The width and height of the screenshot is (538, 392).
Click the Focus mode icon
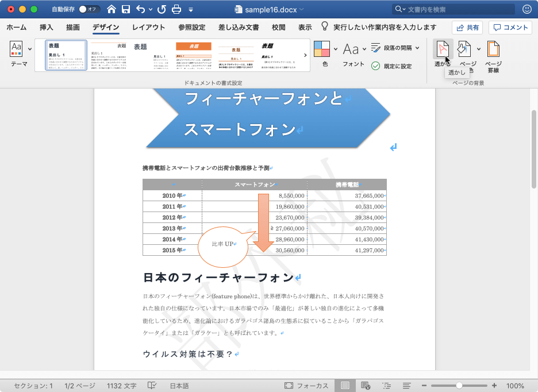(x=289, y=386)
